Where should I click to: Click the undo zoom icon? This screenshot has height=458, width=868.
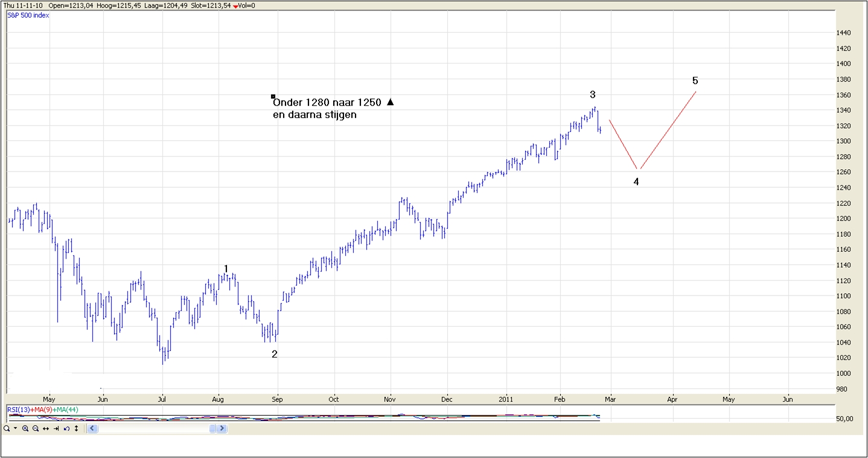66,428
